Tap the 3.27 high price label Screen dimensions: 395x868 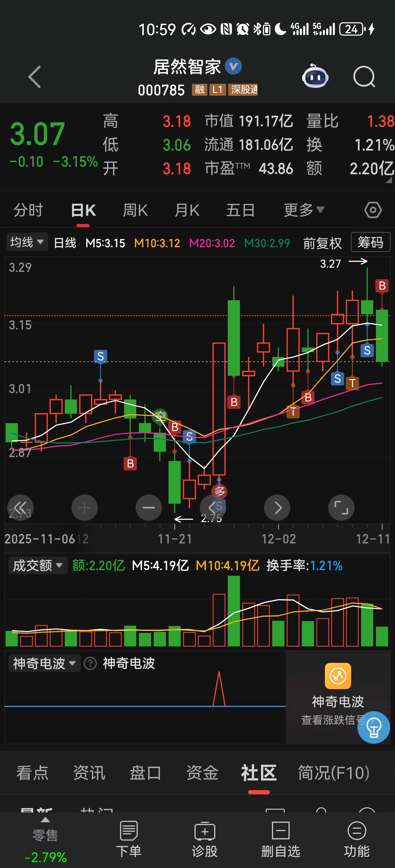coord(330,263)
